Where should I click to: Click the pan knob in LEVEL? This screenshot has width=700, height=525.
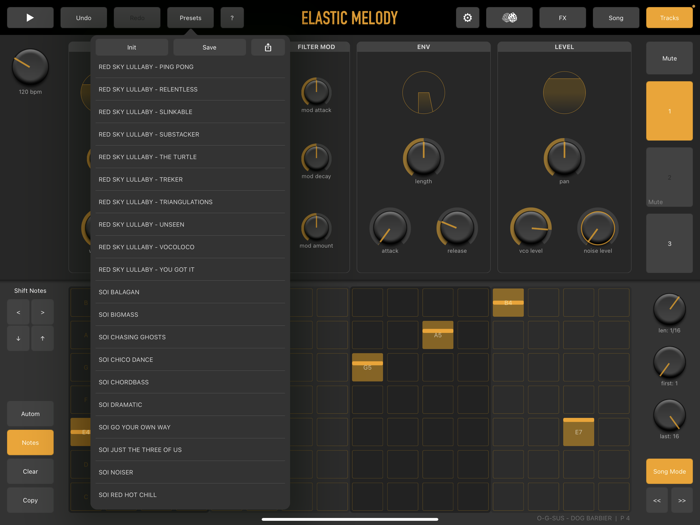click(564, 157)
